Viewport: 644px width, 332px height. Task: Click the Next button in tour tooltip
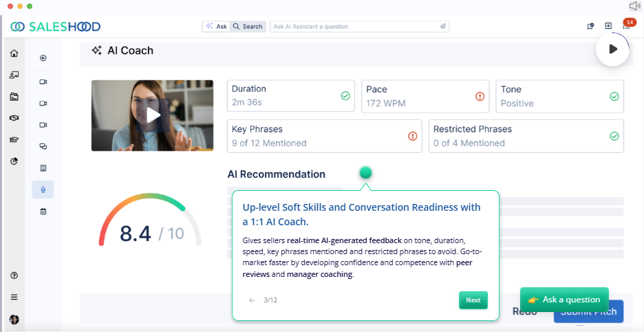pos(473,300)
